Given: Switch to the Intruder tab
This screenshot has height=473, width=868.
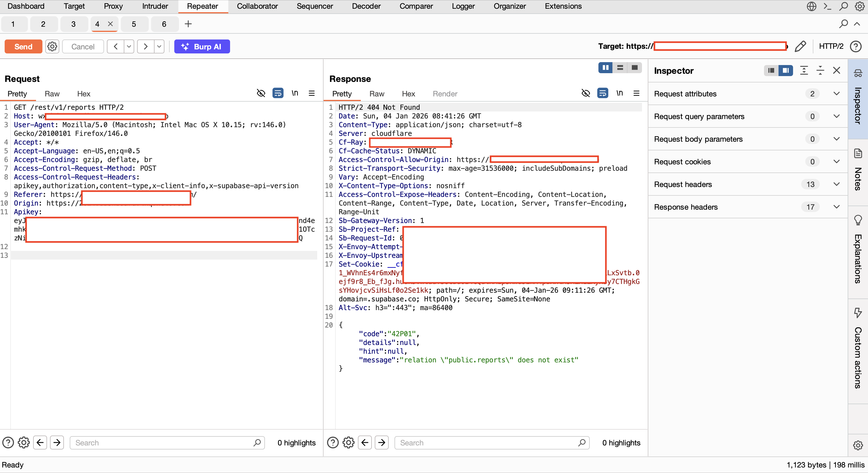Looking at the screenshot, I should click(155, 6).
